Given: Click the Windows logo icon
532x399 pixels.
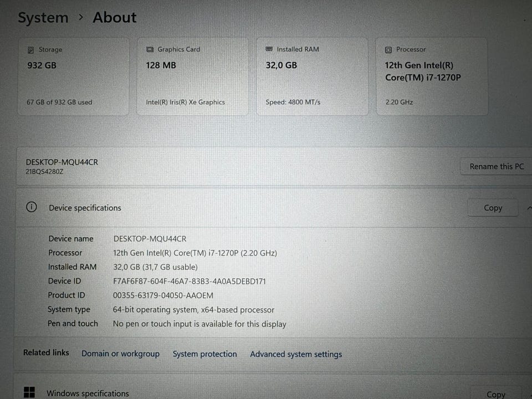Looking at the screenshot, I should click(x=29, y=392).
